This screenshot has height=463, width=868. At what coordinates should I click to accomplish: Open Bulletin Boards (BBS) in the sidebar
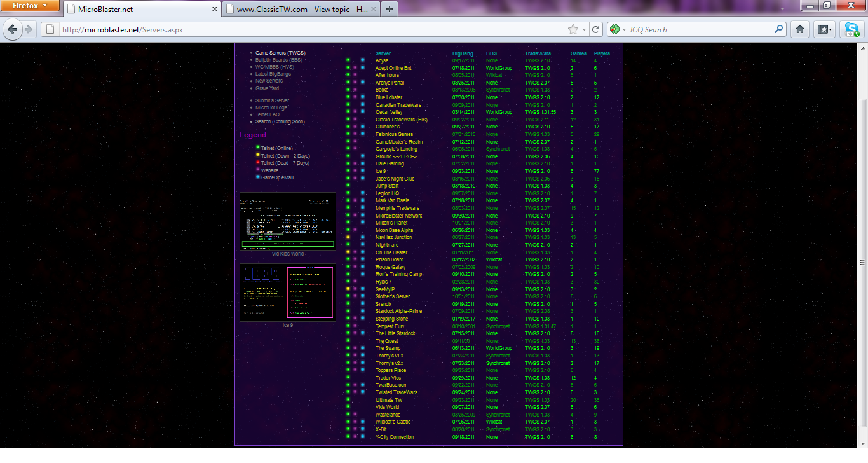[x=279, y=60]
